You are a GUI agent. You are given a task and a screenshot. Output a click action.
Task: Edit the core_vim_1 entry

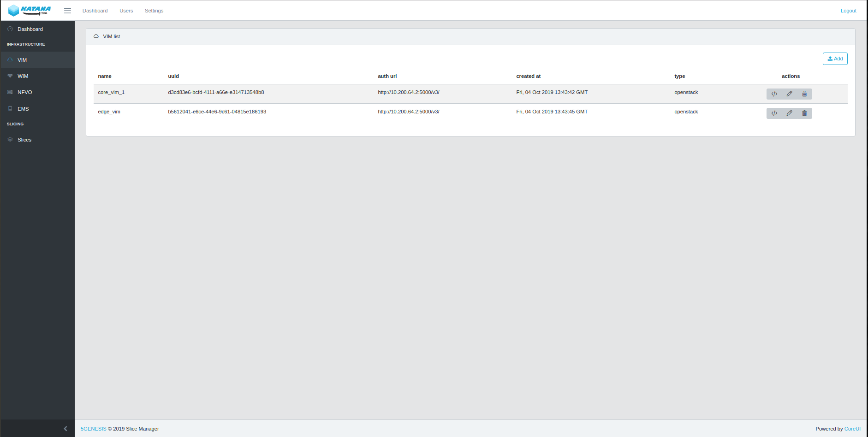789,94
